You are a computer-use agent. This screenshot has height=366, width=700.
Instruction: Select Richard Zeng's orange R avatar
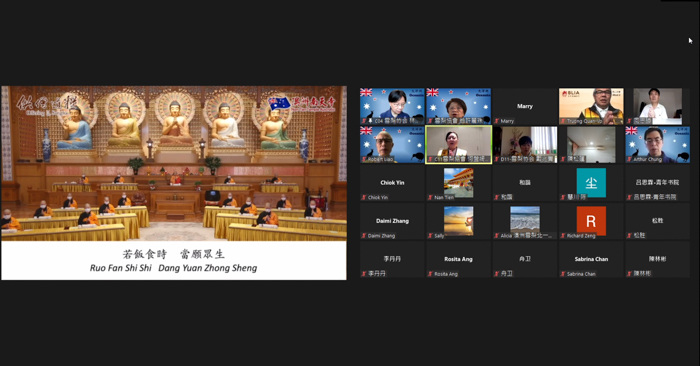click(x=591, y=220)
